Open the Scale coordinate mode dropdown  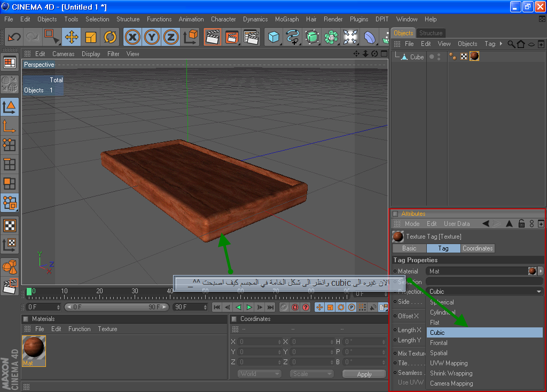coord(311,374)
